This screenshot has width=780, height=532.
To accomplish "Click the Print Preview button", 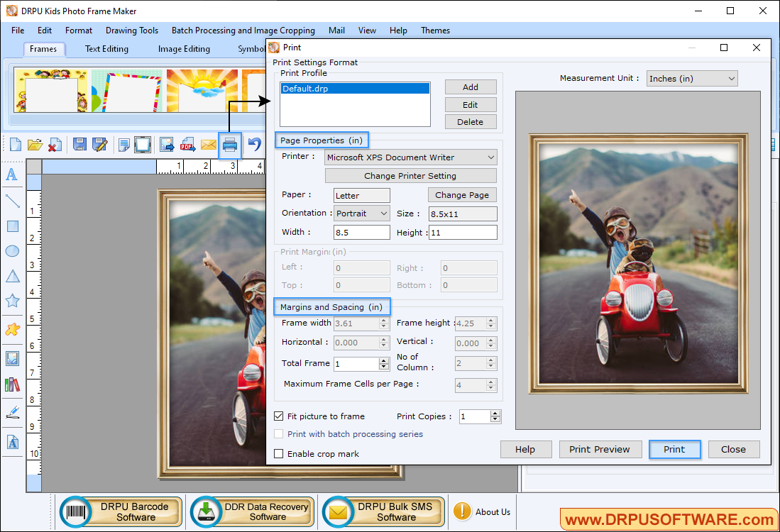I will click(x=600, y=449).
